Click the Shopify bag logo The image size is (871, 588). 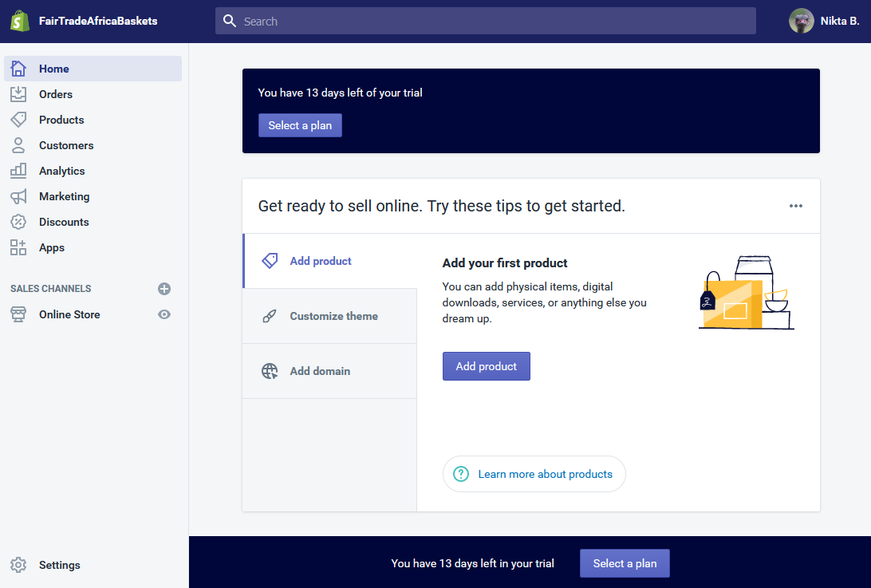pos(20,21)
